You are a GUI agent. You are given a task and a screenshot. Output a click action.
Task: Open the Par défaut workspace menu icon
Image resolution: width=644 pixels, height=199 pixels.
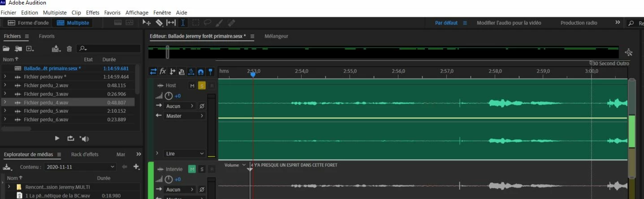(465, 23)
